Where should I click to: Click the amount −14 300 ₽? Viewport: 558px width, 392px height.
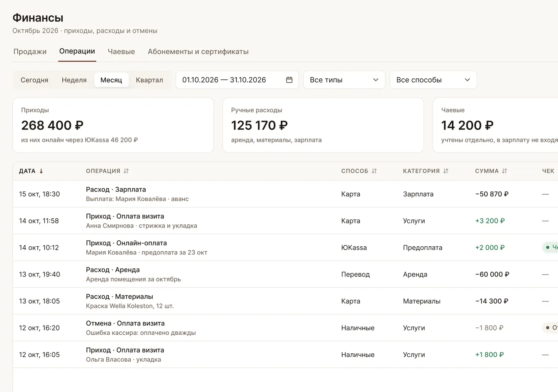point(492,301)
